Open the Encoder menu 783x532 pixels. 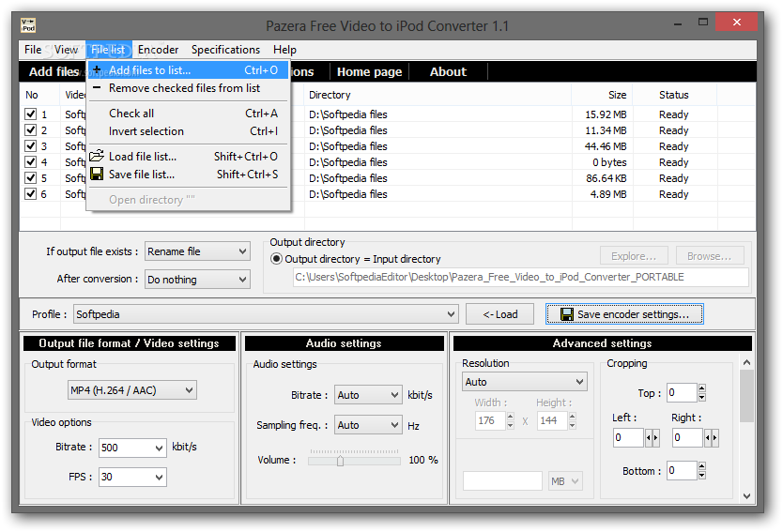(158, 50)
